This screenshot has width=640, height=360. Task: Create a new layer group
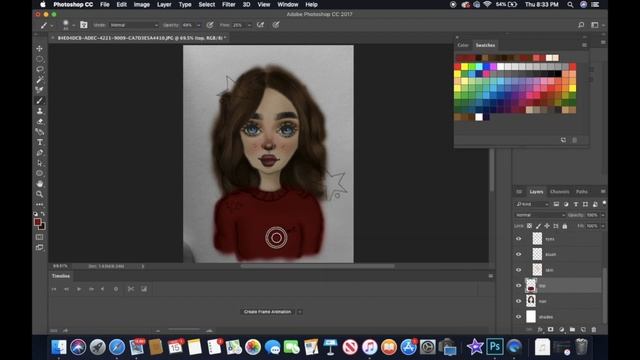(572, 329)
